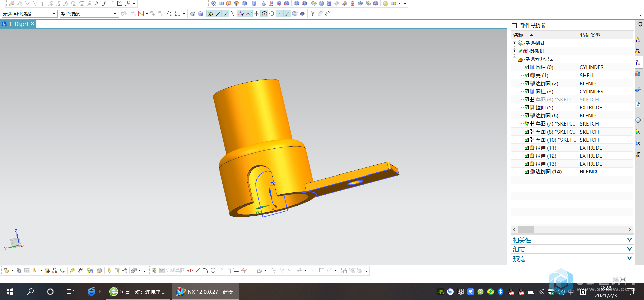Click the rectangle selection mode icon

click(x=178, y=14)
